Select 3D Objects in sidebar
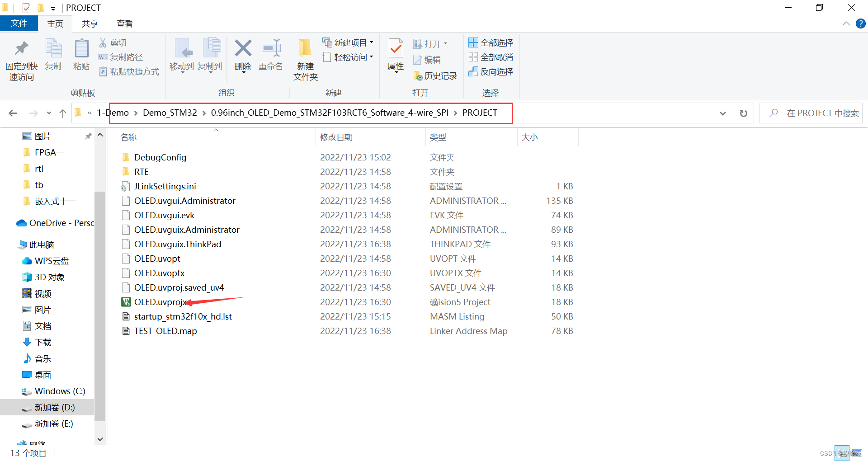Screen dimensions: 868x461 [43, 277]
